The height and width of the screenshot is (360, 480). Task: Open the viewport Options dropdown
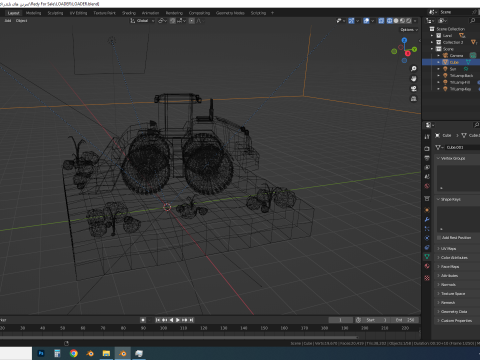(409, 30)
